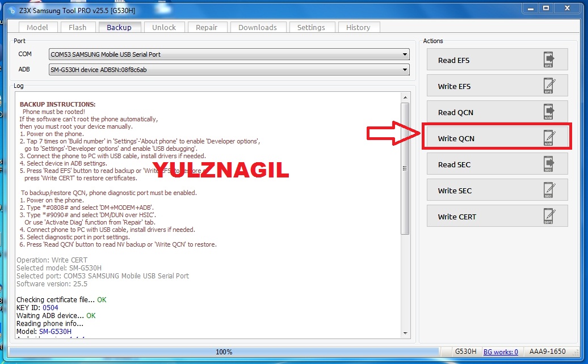The width and height of the screenshot is (588, 364).
Task: Open the Unlock tab
Action: pos(164,27)
